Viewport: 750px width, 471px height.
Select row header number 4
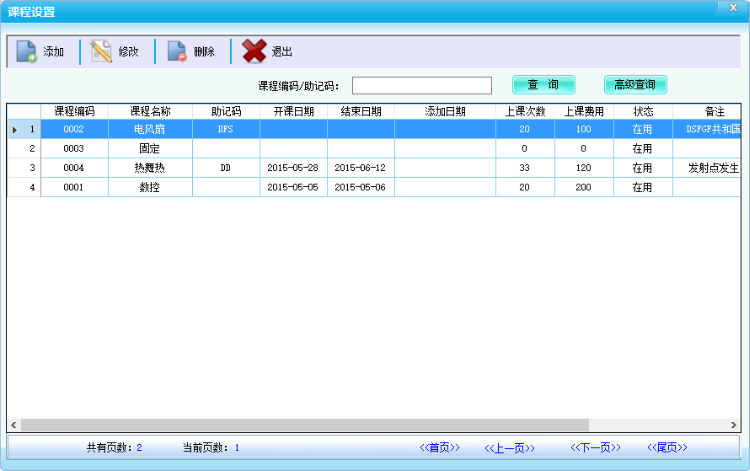tap(24, 187)
